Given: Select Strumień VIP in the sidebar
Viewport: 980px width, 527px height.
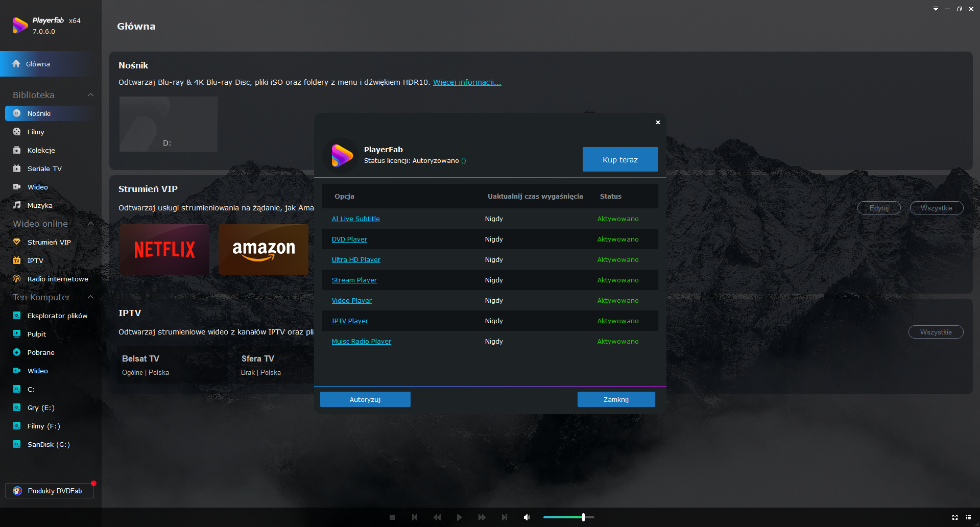Looking at the screenshot, I should pos(51,242).
